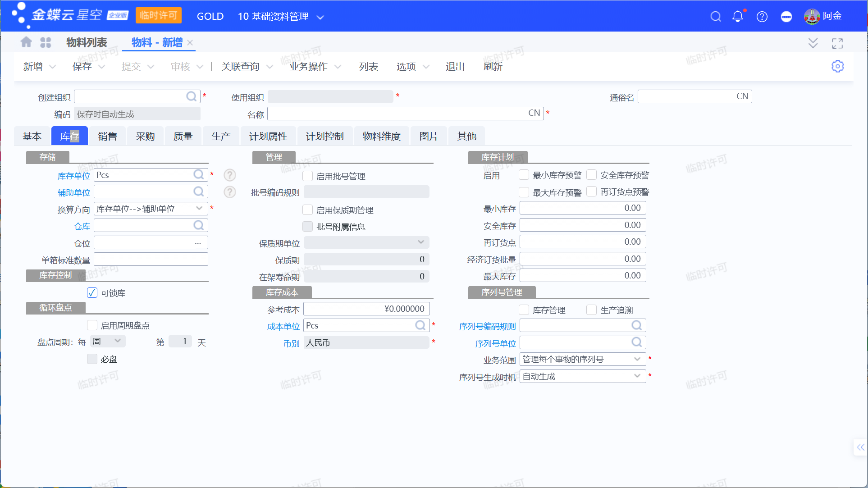Open the conversion direction dropdown

coord(199,209)
